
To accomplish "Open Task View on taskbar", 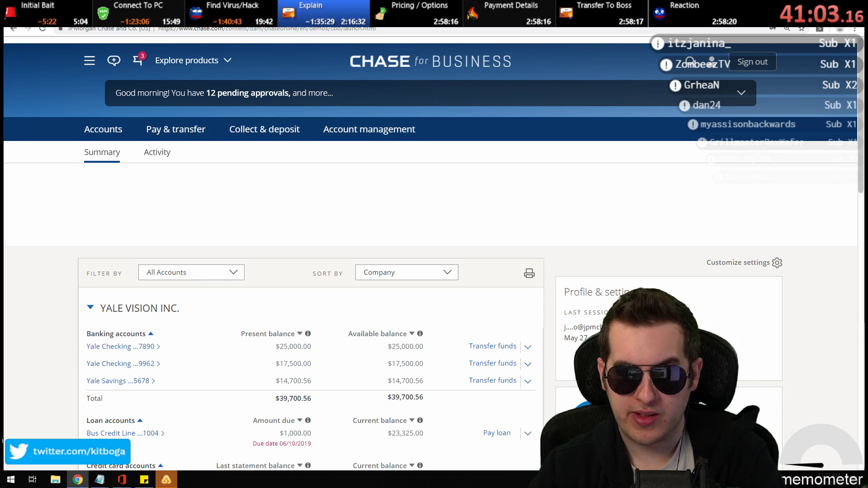I will point(33,479).
